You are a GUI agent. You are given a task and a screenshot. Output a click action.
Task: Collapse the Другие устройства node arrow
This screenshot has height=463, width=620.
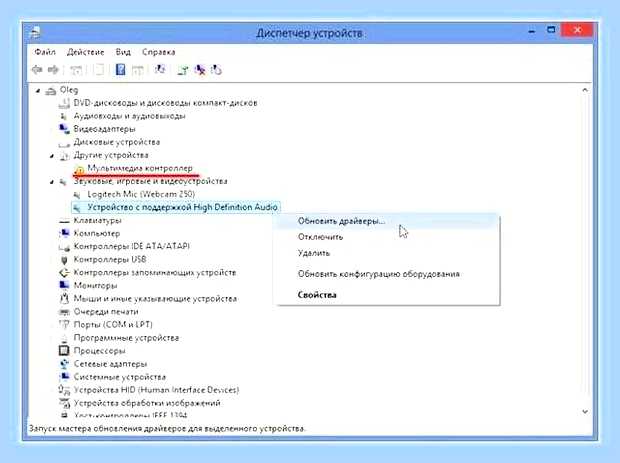[51, 156]
